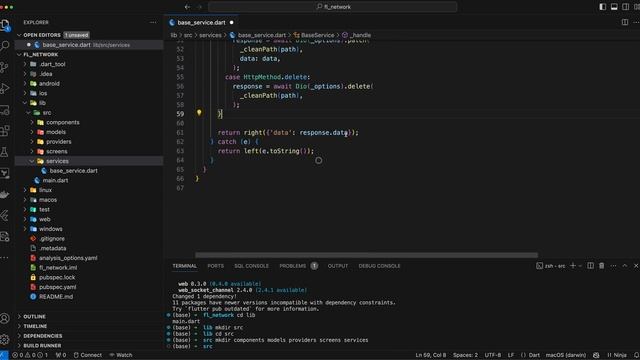The height and width of the screenshot is (360, 640).
Task: Open additional activity bar views ellipsis
Action: coord(5,258)
